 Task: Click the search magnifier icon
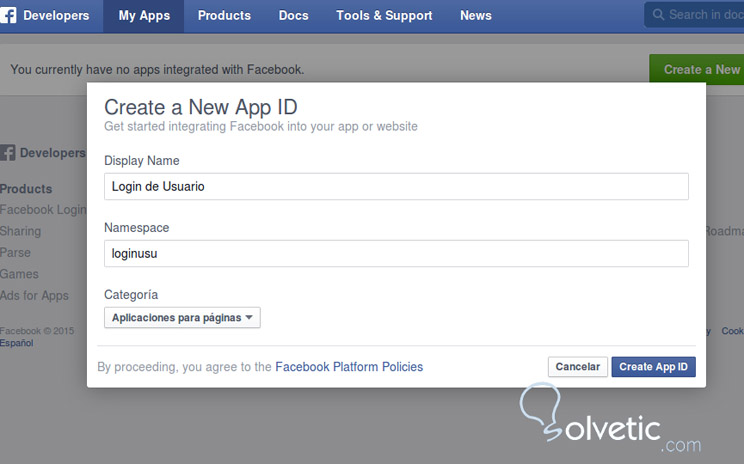pos(659,15)
